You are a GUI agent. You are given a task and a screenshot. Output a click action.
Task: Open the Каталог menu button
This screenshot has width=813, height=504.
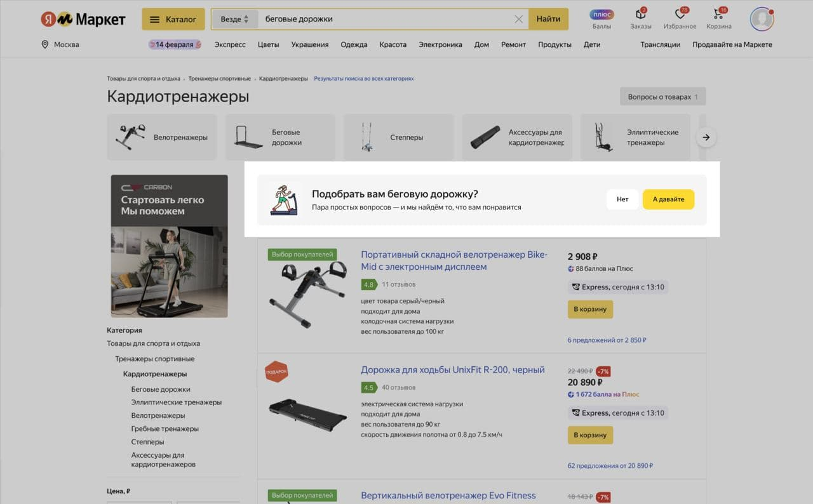173,19
